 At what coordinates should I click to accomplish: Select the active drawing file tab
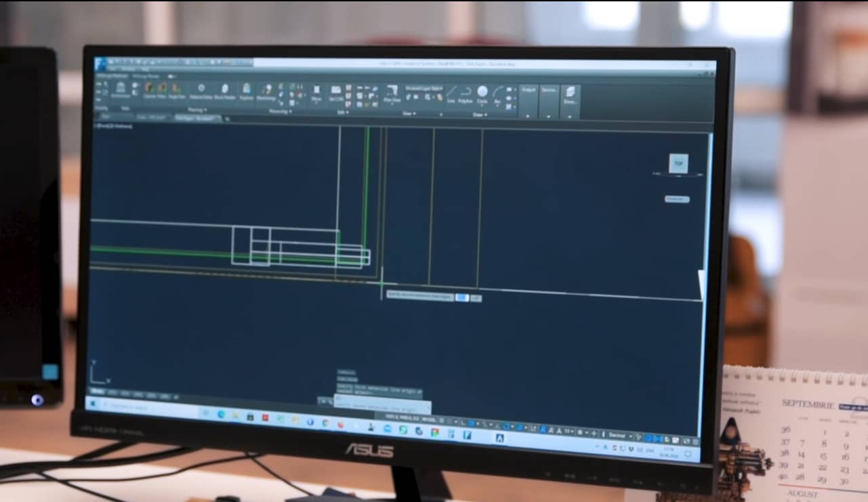tap(197, 118)
